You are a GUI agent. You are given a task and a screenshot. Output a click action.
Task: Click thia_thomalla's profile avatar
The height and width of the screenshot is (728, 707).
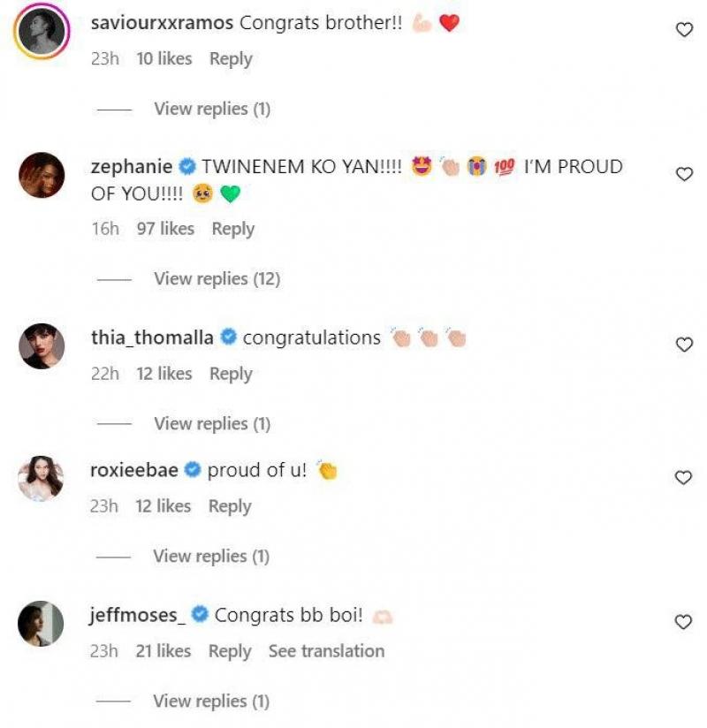coord(41,345)
